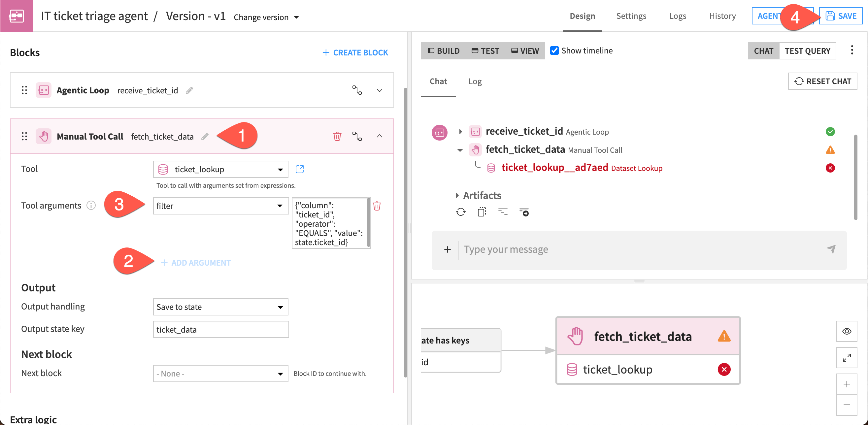Open the Tool ticket_lookup dropdown
Screen dimensions: 868x425
click(x=221, y=169)
